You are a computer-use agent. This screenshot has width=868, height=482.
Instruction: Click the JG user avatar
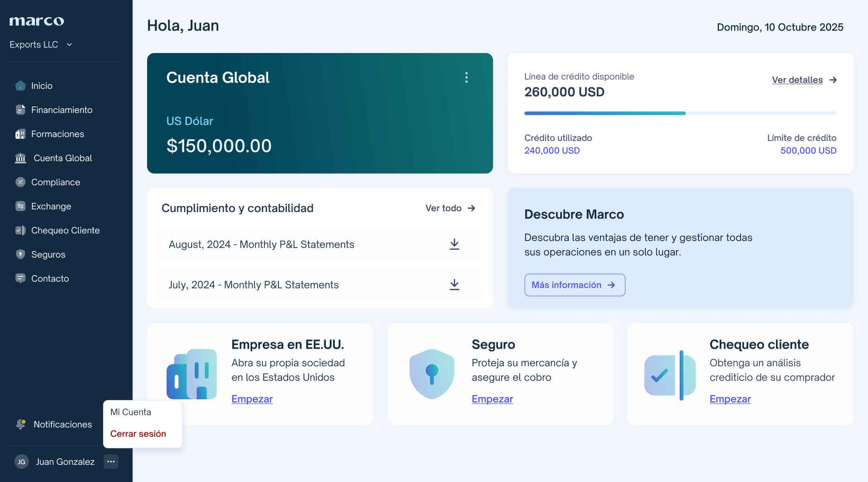pos(22,462)
